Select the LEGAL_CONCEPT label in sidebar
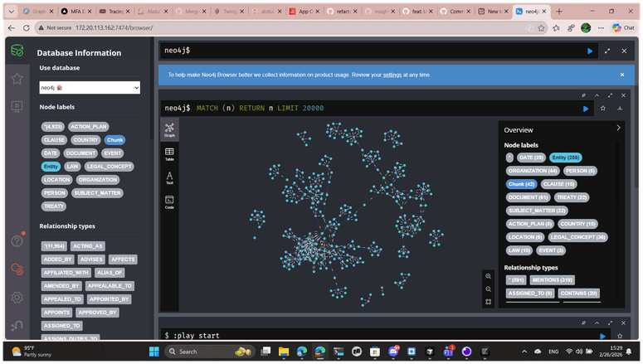The image size is (643, 364). [x=109, y=167]
